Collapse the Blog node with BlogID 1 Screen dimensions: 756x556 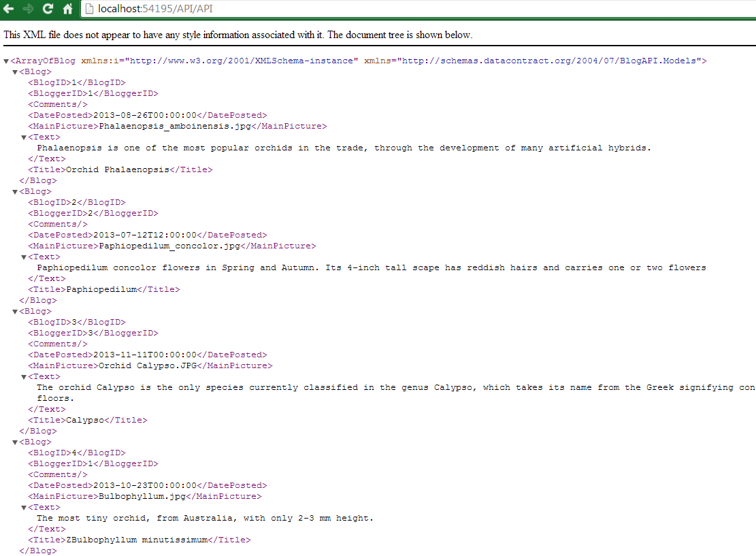click(15, 72)
